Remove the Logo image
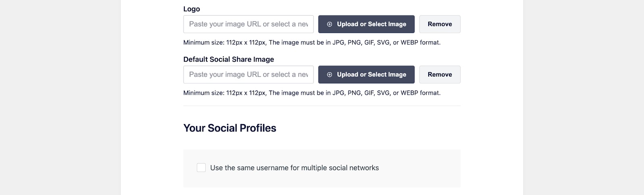The width and height of the screenshot is (644, 195). [440, 24]
